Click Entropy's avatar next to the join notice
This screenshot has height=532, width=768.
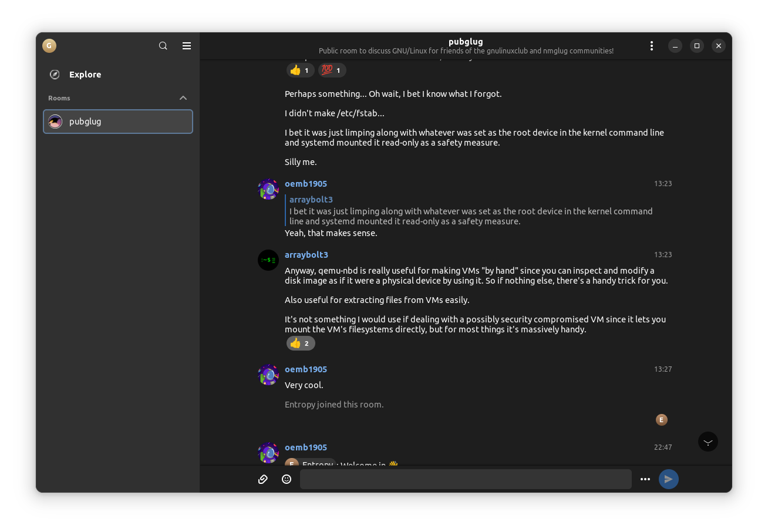pyautogui.click(x=661, y=419)
